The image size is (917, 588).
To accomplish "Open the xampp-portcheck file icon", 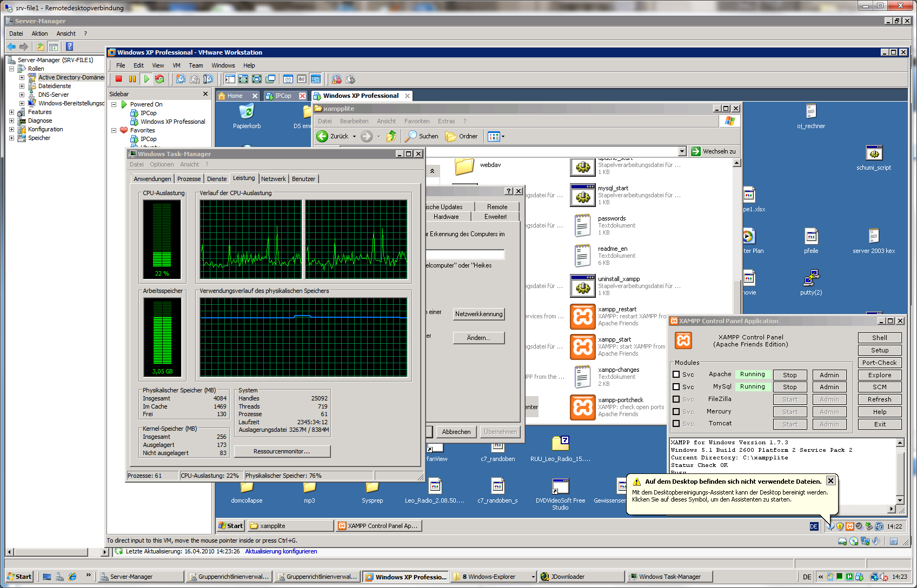I will tap(583, 407).
